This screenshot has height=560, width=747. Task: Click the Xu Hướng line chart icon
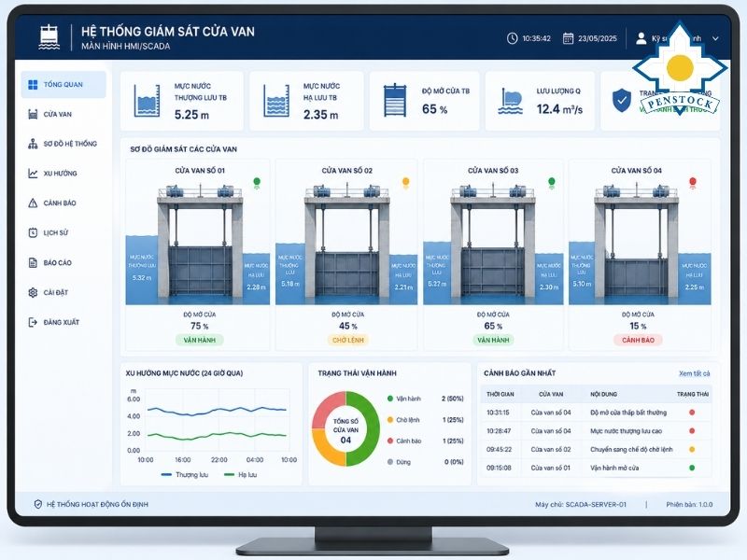coord(33,174)
